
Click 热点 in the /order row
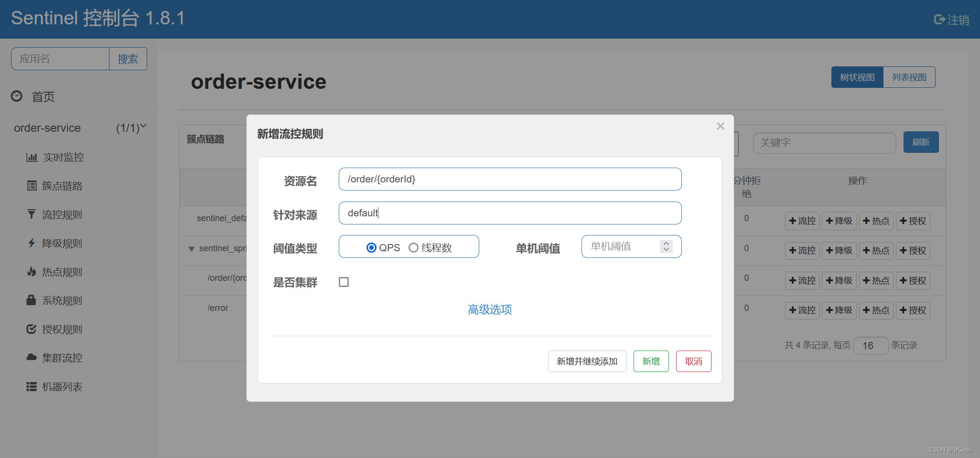point(876,280)
